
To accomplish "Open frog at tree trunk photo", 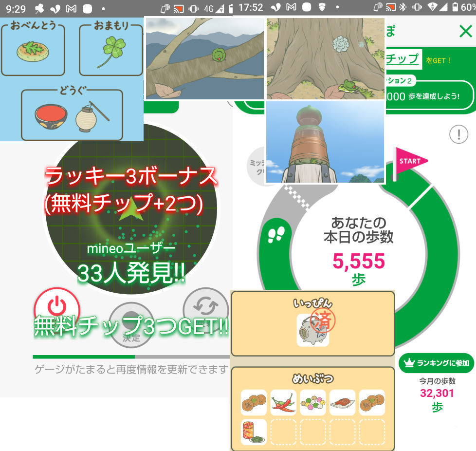I will [326, 58].
